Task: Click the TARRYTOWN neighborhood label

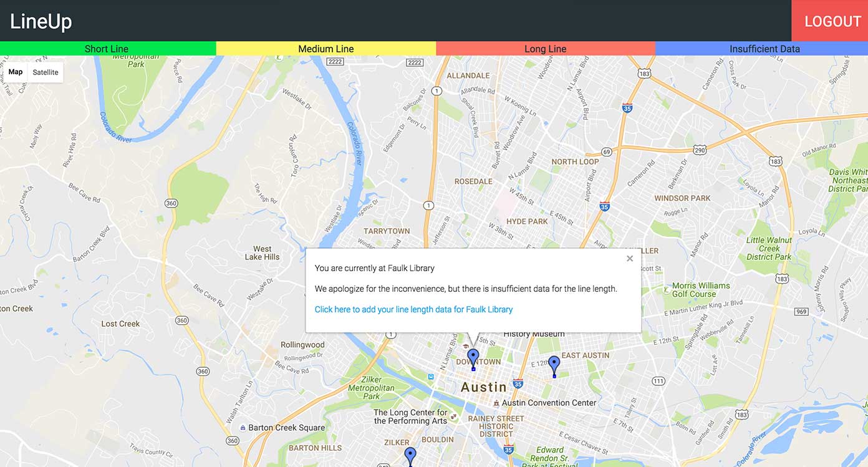Action: pyautogui.click(x=387, y=231)
